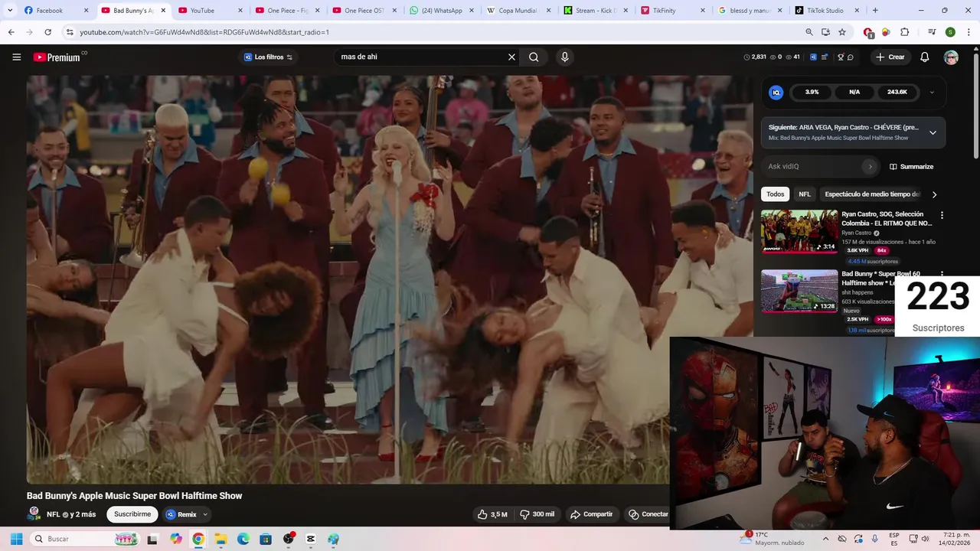Image resolution: width=980 pixels, height=551 pixels.
Task: Bookmark this page with star icon
Action: tap(842, 32)
